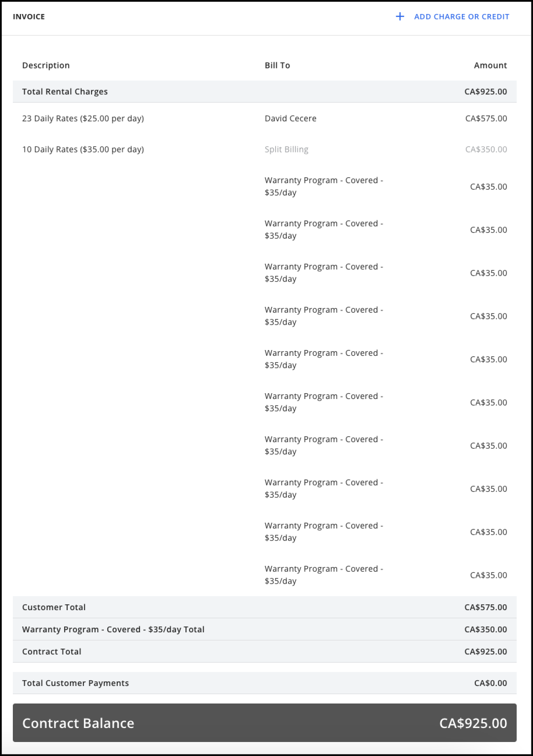Select the 23 Daily Rates line item
The width and height of the screenshot is (533, 756).
click(83, 118)
